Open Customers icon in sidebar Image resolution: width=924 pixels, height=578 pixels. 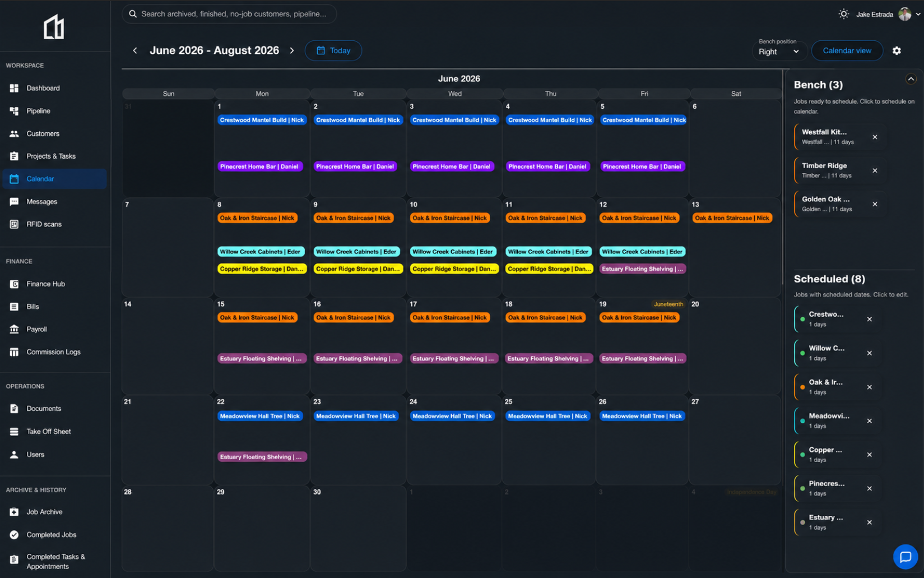tap(14, 133)
